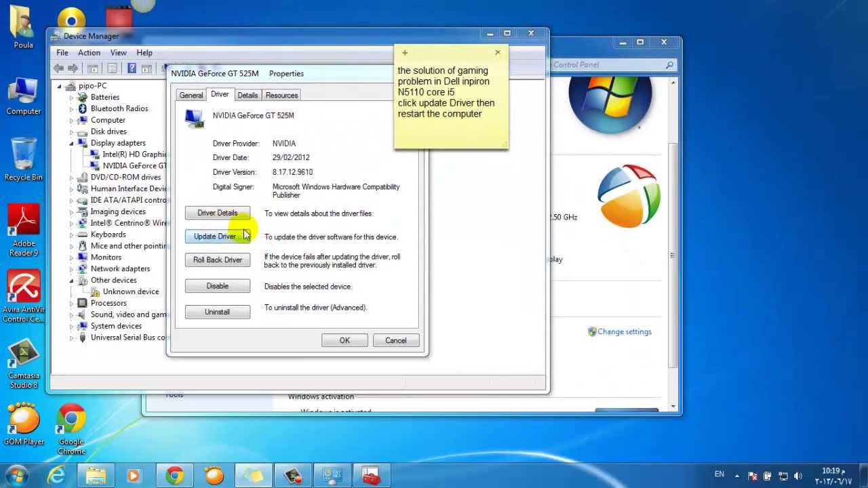The width and height of the screenshot is (868, 488).
Task: Switch to the Resources tab
Action: tap(281, 96)
